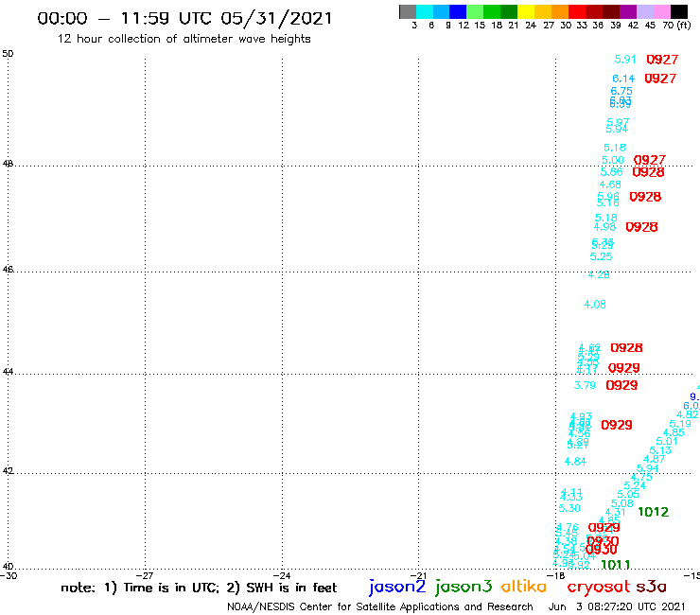Click the 6.75 wave height value
Screen dimensions: 700x615
621,91
